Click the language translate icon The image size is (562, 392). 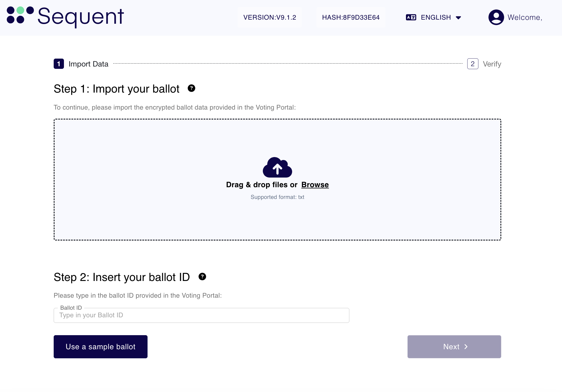(411, 17)
